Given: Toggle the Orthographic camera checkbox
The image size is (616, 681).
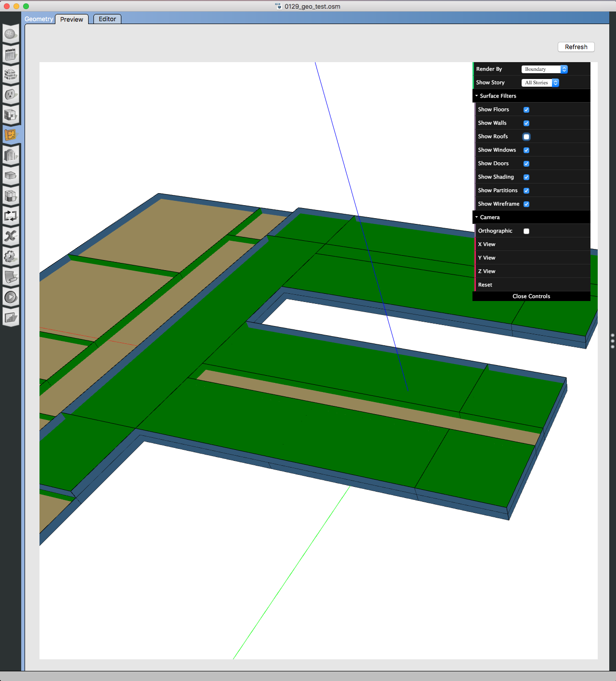Looking at the screenshot, I should [x=526, y=231].
